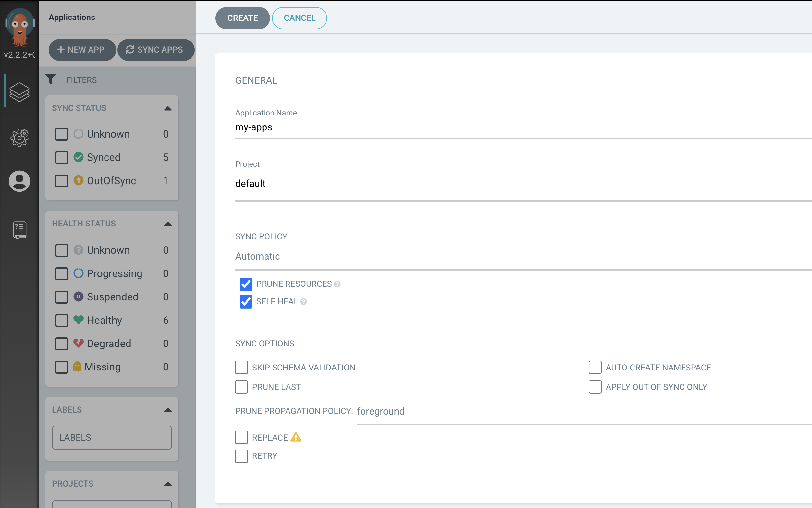Click the warning triangle beside REPLACE
The width and height of the screenshot is (812, 508).
295,437
